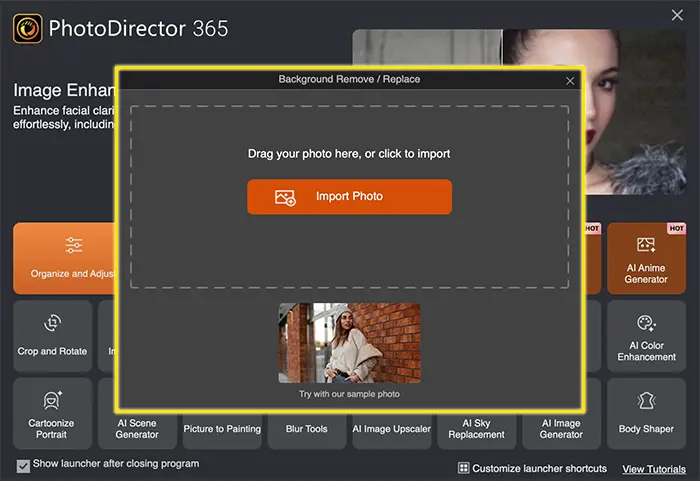Click the photo drop zone to import
The width and height of the screenshot is (700, 481).
pos(349,197)
